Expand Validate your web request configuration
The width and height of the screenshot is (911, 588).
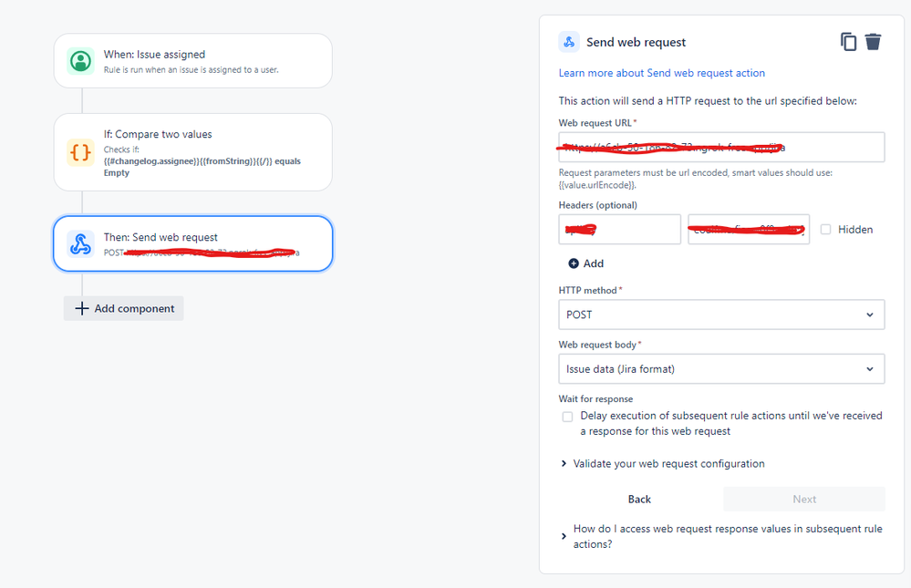pos(662,464)
